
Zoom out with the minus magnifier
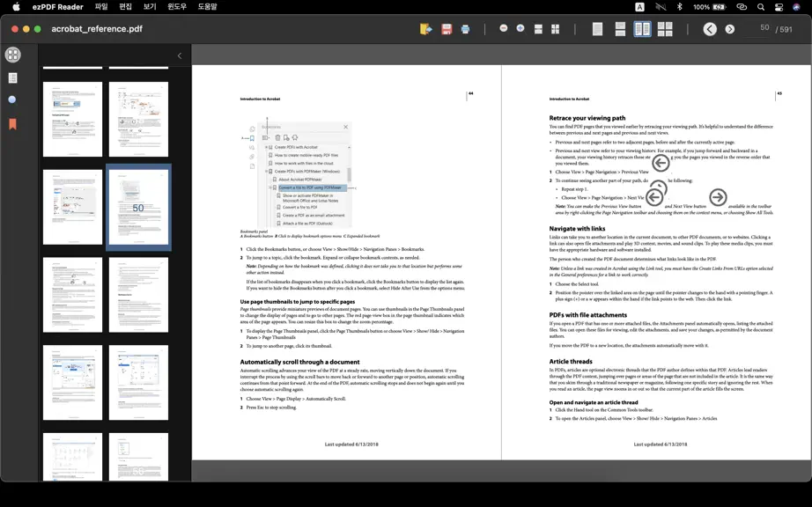504,28
